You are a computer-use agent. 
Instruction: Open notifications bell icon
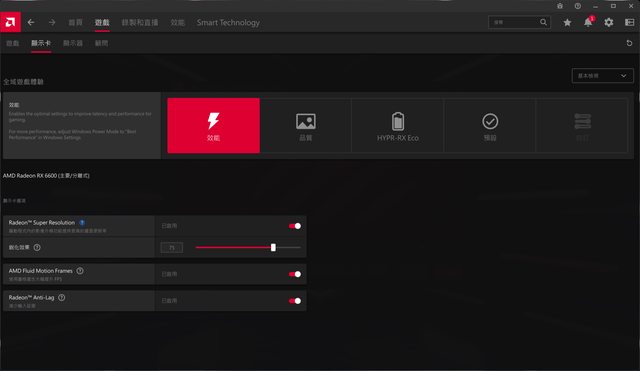588,22
